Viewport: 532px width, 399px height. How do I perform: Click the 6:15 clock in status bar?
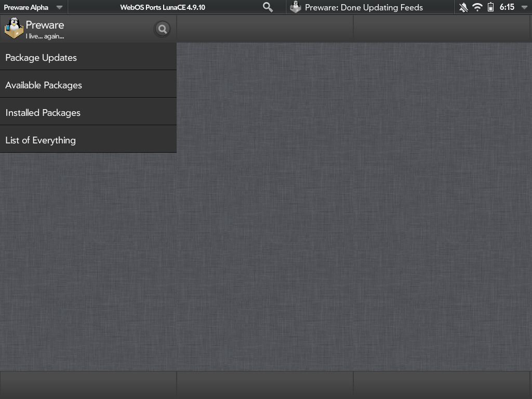(507, 7)
